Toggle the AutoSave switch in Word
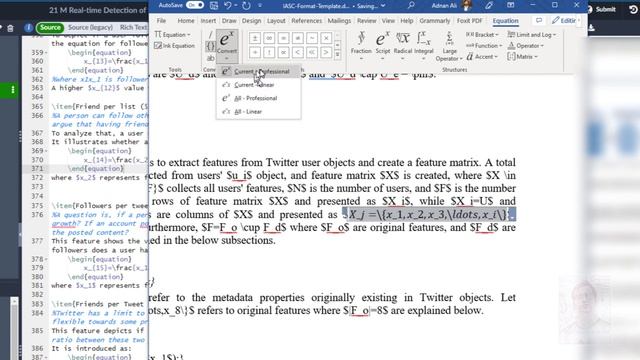Viewport: 640px width, 360px height. pos(195,5)
